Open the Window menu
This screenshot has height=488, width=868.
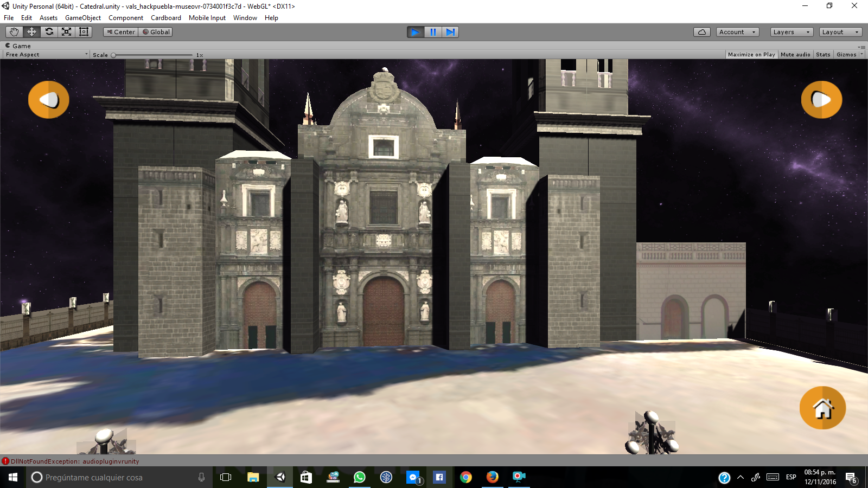(245, 18)
